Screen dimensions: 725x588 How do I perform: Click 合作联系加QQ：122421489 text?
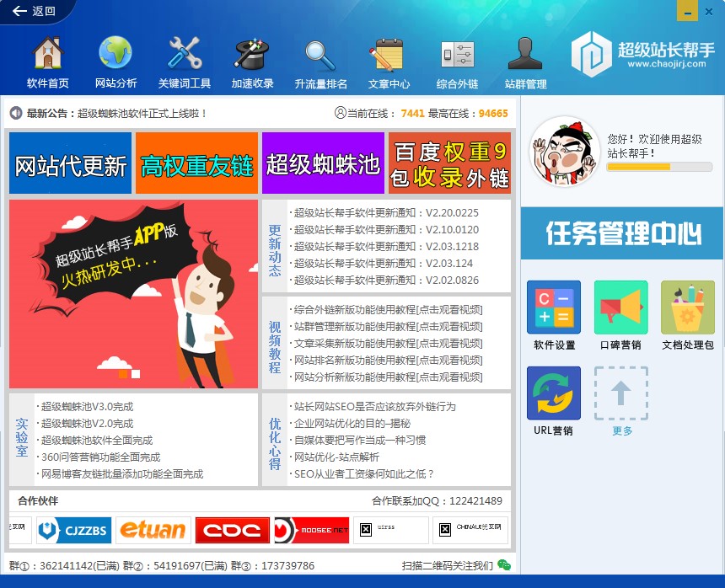tap(437, 501)
